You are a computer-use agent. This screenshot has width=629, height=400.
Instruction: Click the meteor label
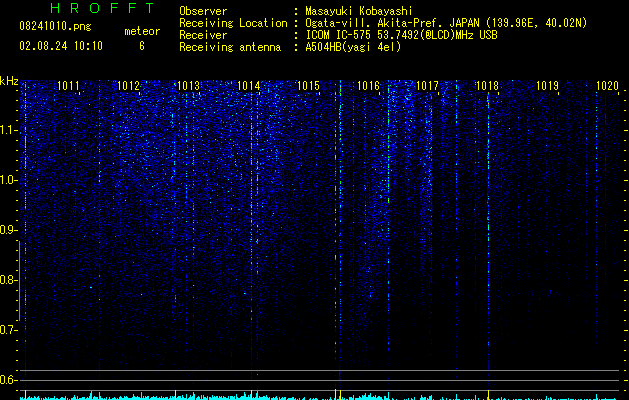pyautogui.click(x=142, y=31)
